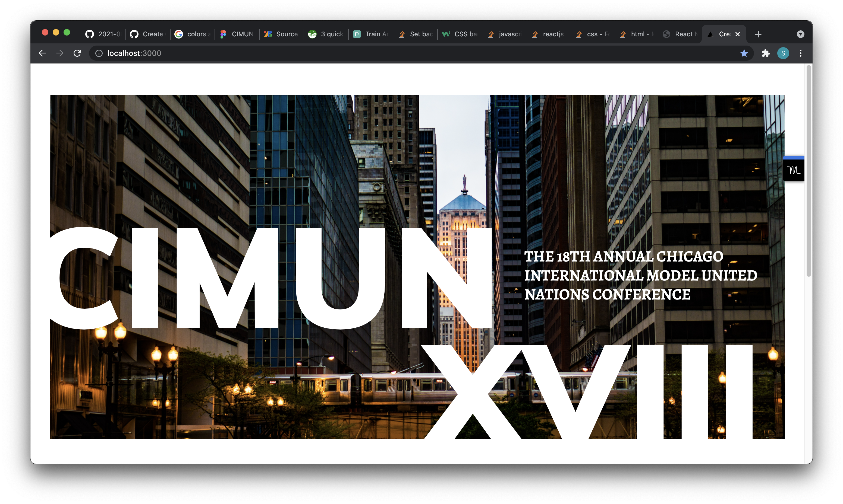Click the black side widget button
The image size is (843, 504).
point(794,170)
